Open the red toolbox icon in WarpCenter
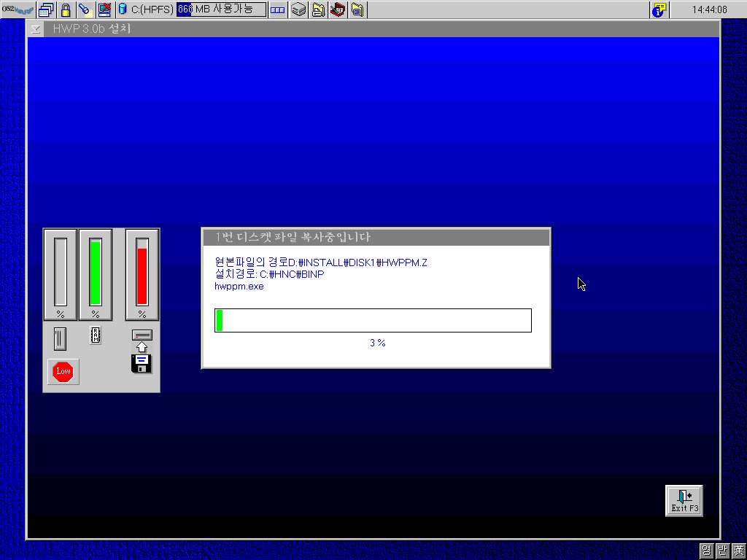This screenshot has height=560, width=747. (x=338, y=9)
